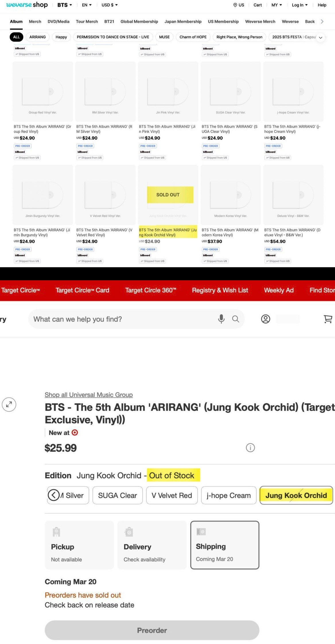Image resolution: width=335 pixels, height=644 pixels.
Task: Click the magnifying glass search icon
Action: click(235, 319)
